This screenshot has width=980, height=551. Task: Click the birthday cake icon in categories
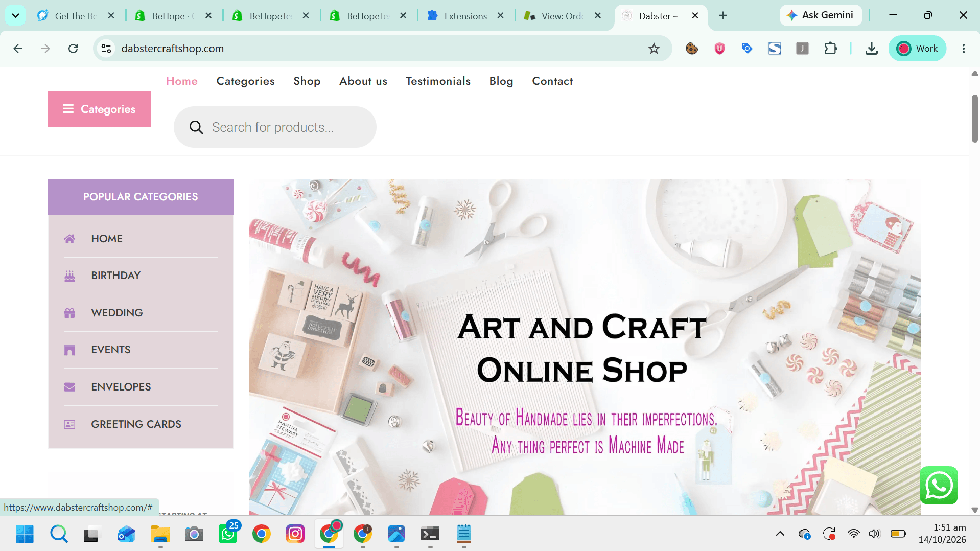[x=69, y=276]
